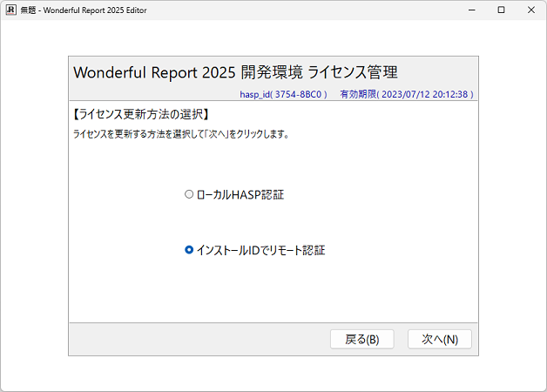This screenshot has width=547, height=392.
Task: Maximize the Editor window
Action: click(x=501, y=10)
